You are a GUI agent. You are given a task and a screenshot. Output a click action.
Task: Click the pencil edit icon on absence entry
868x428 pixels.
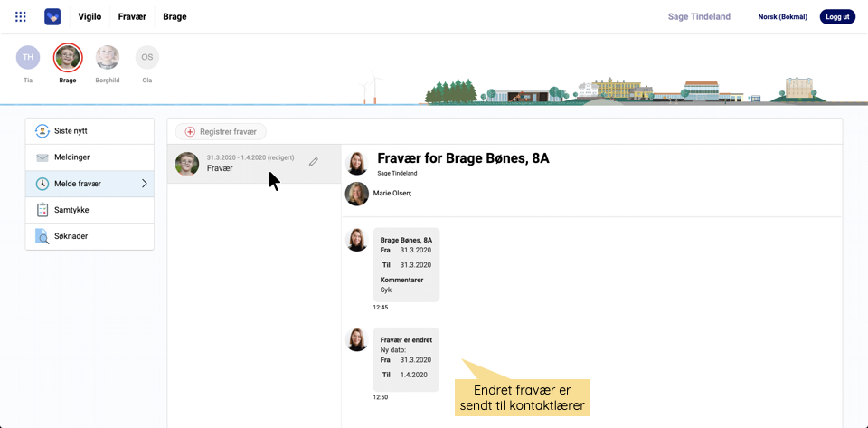point(314,162)
